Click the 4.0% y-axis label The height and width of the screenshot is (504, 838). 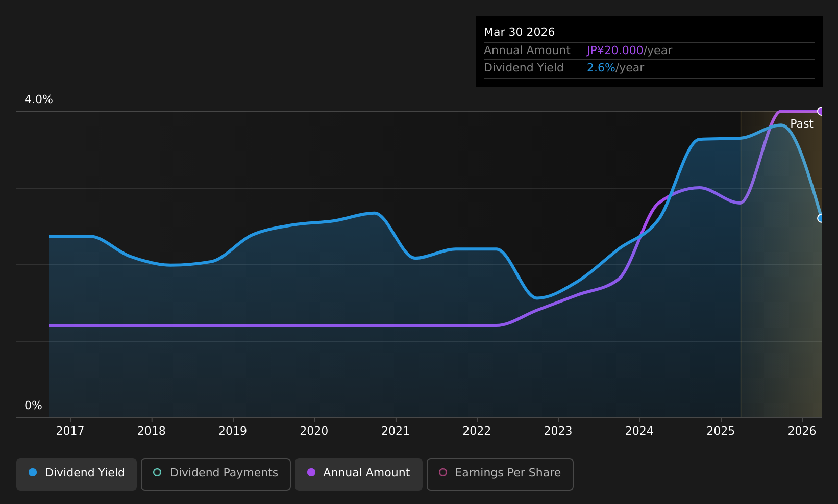[x=39, y=99]
